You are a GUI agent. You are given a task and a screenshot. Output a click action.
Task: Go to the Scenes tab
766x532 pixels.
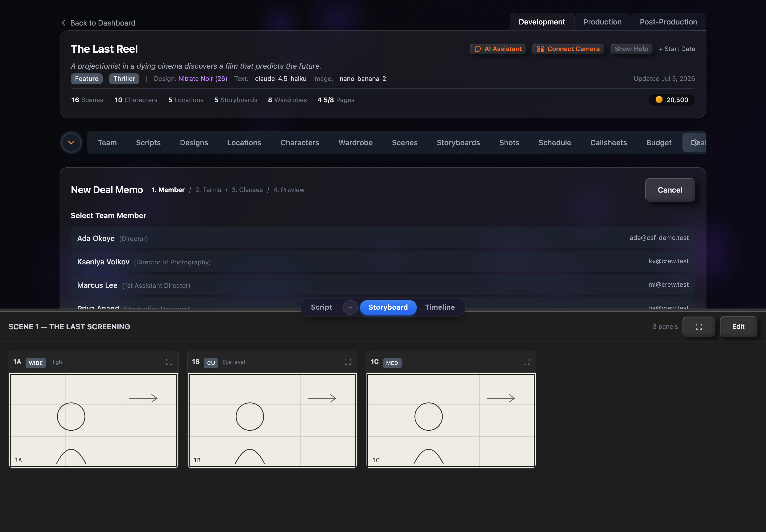(x=404, y=143)
